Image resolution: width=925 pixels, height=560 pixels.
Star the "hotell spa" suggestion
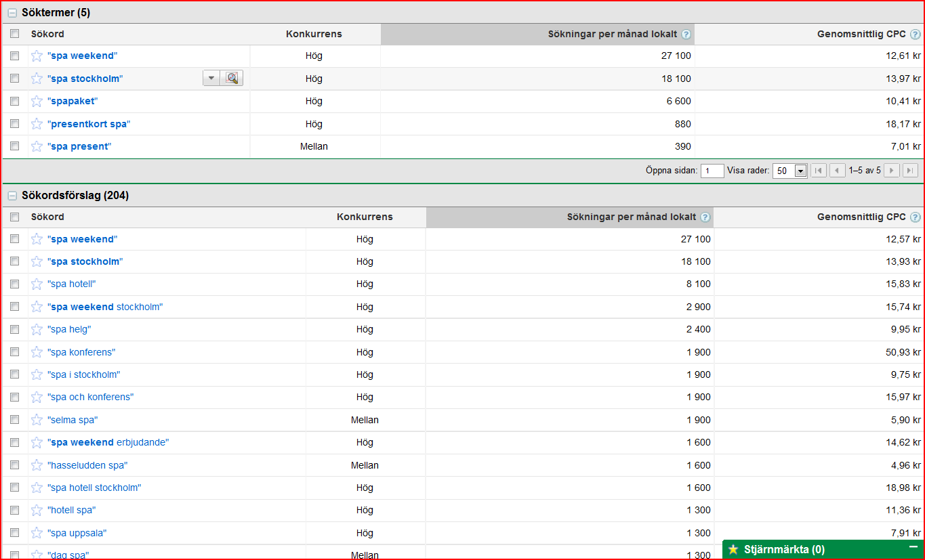[37, 510]
